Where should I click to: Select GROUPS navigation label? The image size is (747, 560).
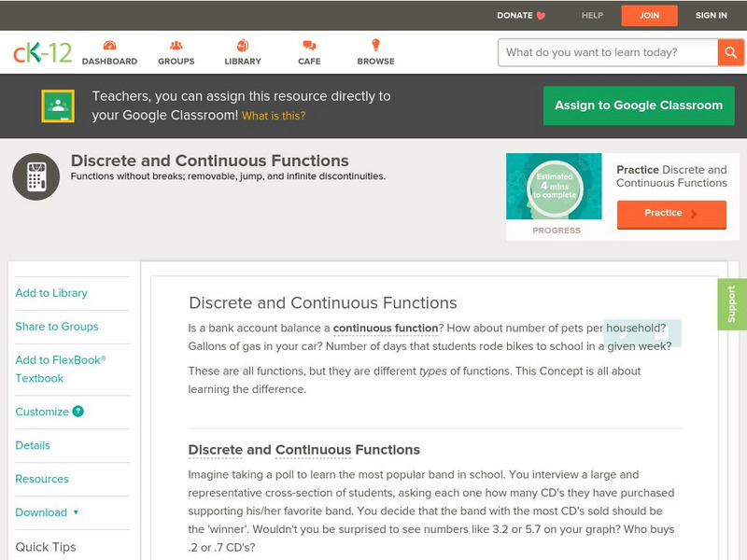point(176,62)
